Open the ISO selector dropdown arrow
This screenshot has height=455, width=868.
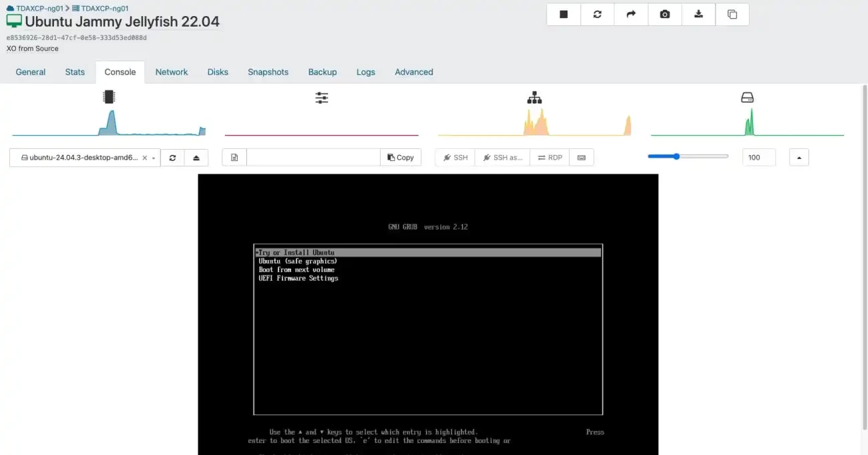pos(154,158)
